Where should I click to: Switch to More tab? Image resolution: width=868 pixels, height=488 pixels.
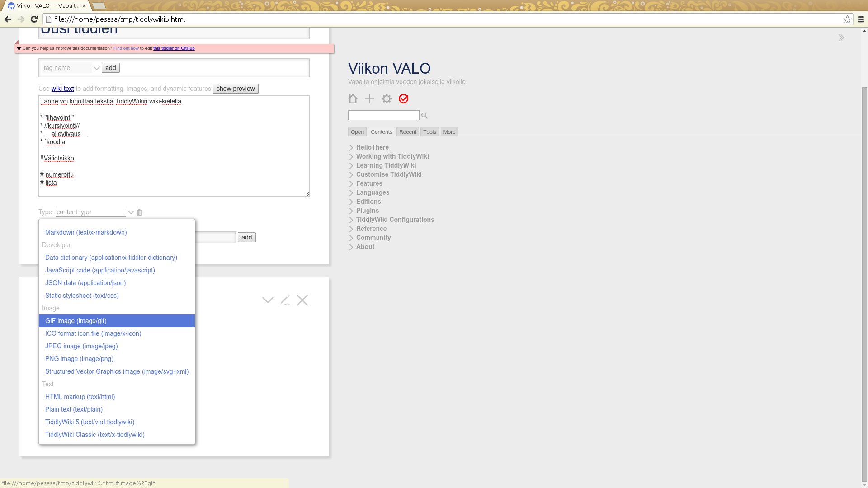coord(449,132)
